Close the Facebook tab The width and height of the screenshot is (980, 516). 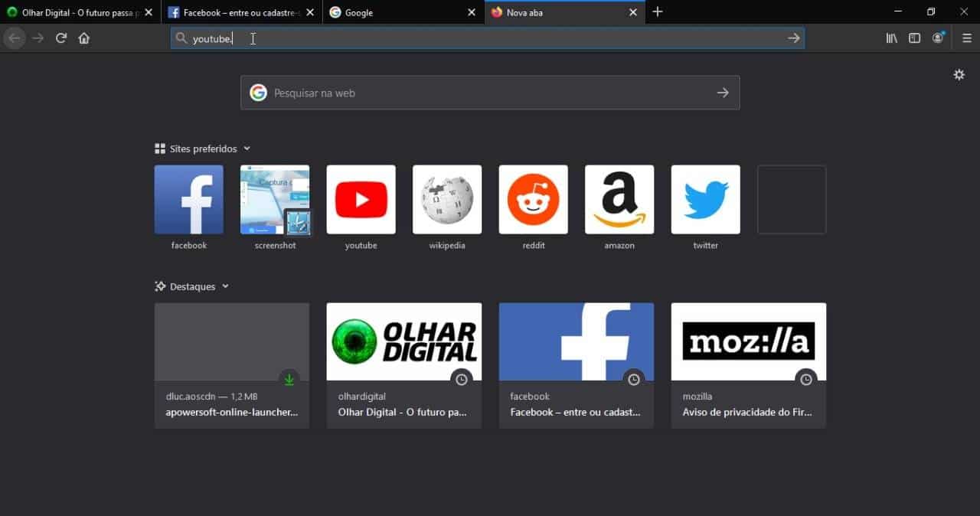pos(309,12)
